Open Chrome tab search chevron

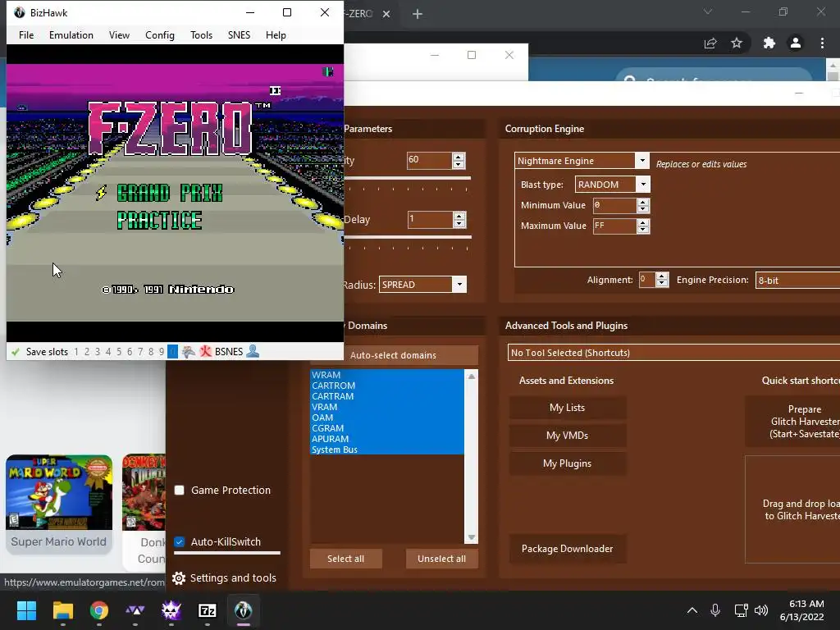[708, 11]
